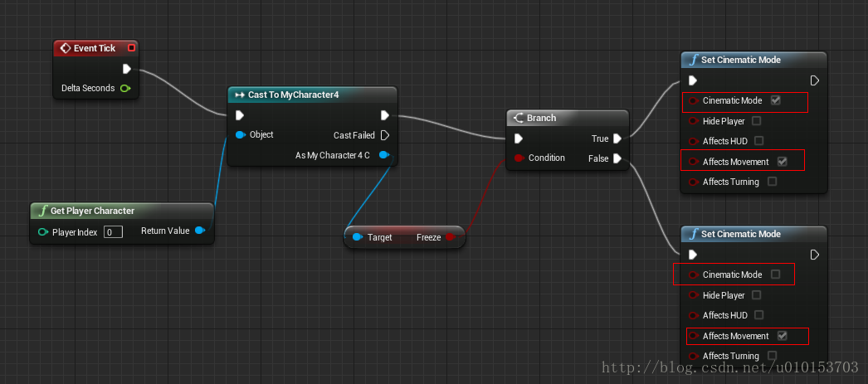The height and width of the screenshot is (384, 868).
Task: Select the Branch node header
Action: pyautogui.click(x=568, y=118)
